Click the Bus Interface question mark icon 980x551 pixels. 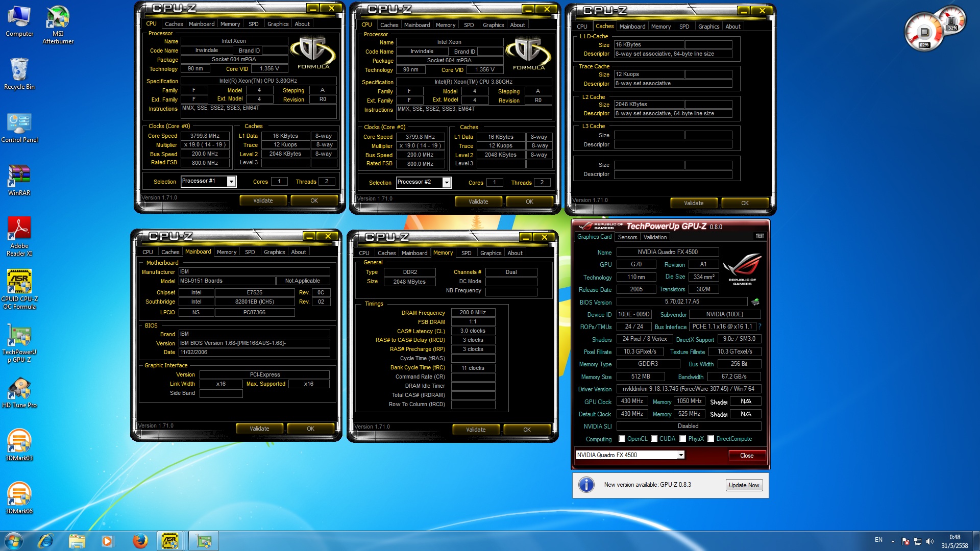[759, 327]
